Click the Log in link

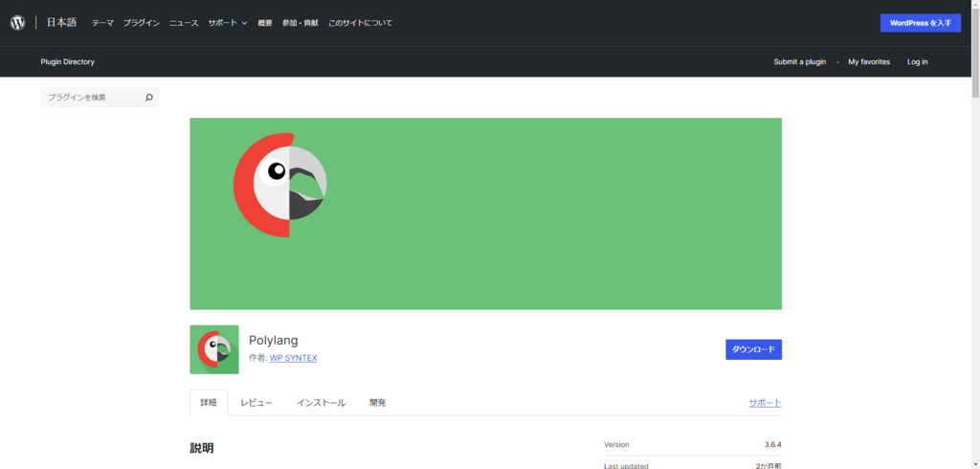918,62
